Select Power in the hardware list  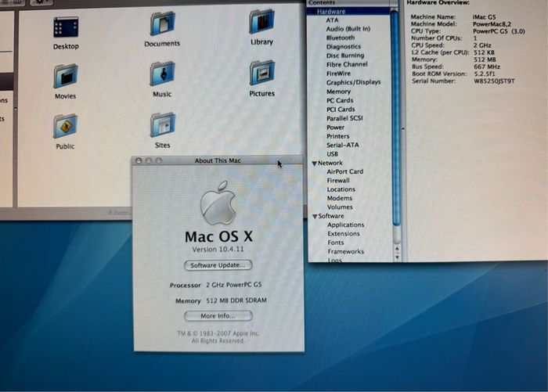click(x=336, y=128)
